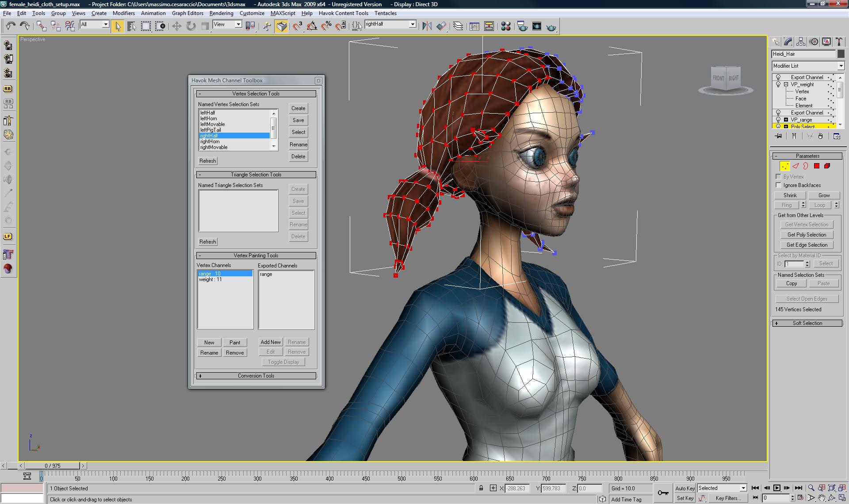Expand Conversion Tools section
This screenshot has height=504, width=849.
pos(200,375)
